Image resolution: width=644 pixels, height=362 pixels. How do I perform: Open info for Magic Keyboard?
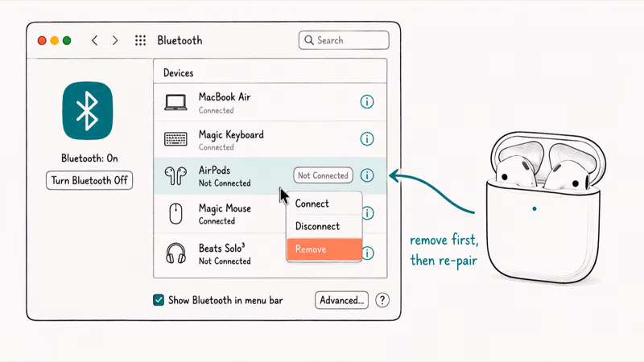pos(367,138)
